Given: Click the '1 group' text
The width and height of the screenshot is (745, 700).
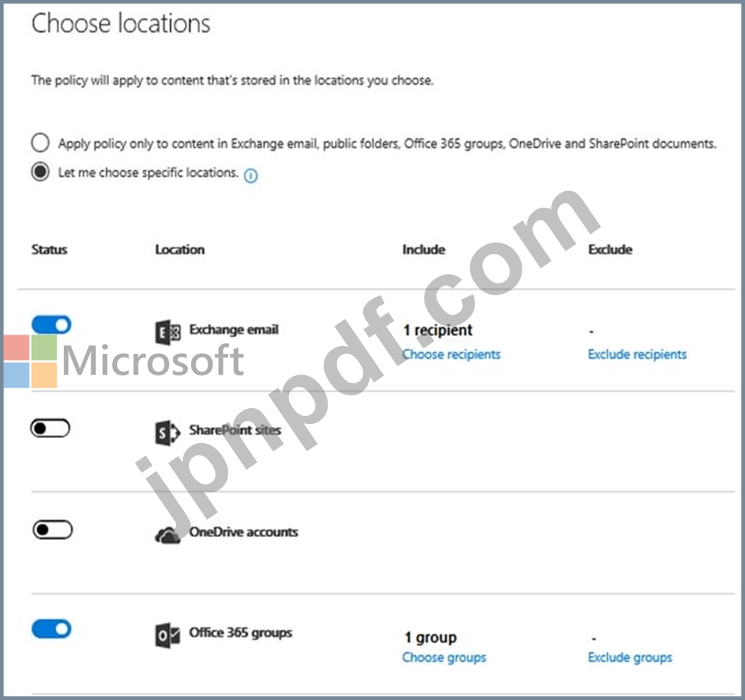Looking at the screenshot, I should 430,636.
